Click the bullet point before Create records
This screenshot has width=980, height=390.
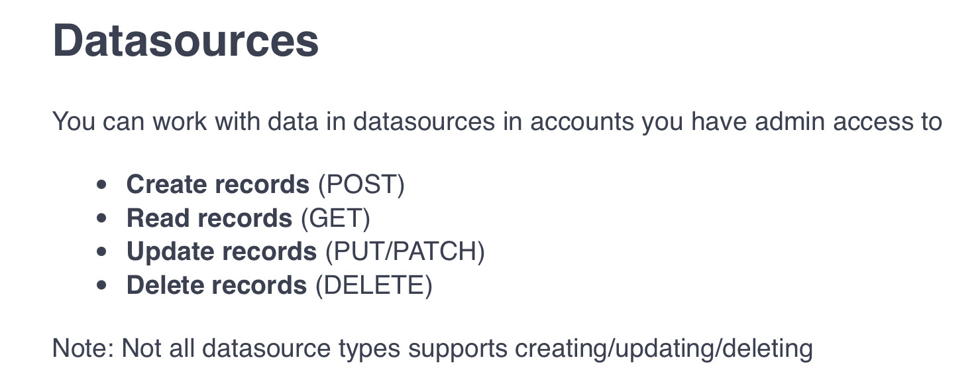tap(101, 185)
